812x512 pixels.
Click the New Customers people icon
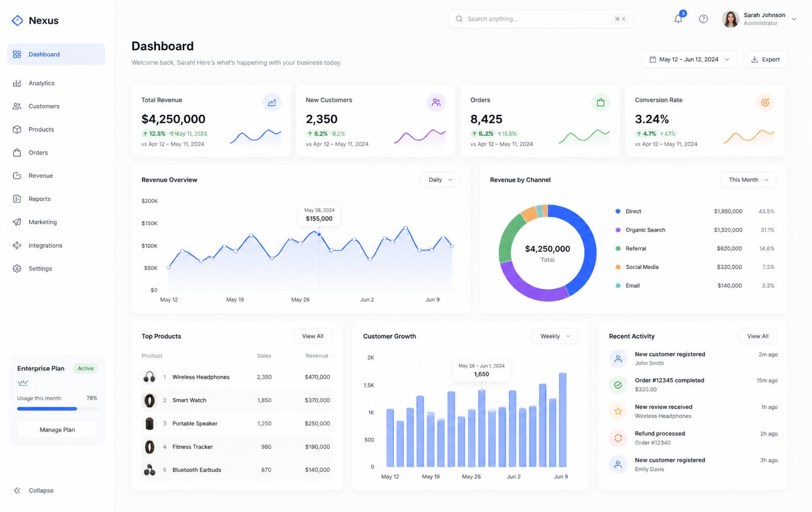tap(436, 103)
